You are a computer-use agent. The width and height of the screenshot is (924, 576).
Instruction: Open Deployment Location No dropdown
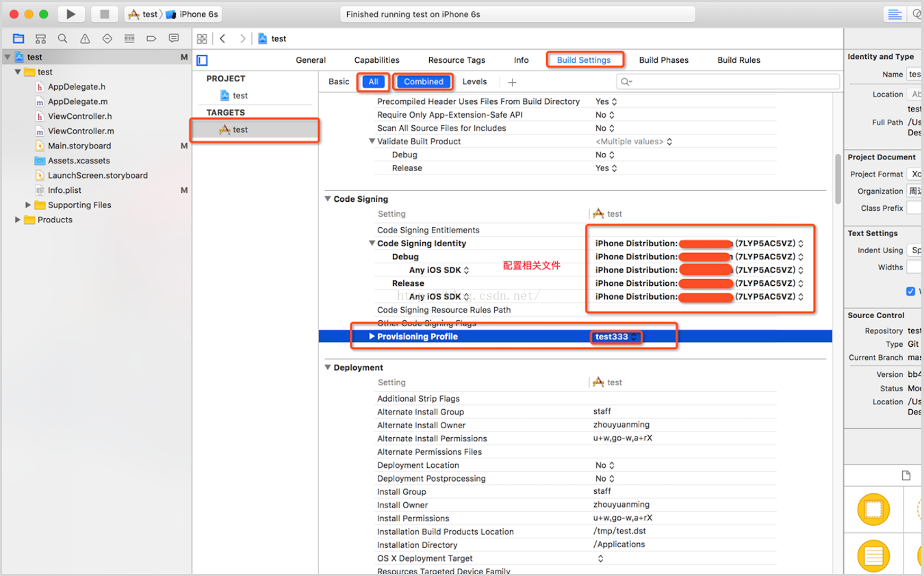605,465
